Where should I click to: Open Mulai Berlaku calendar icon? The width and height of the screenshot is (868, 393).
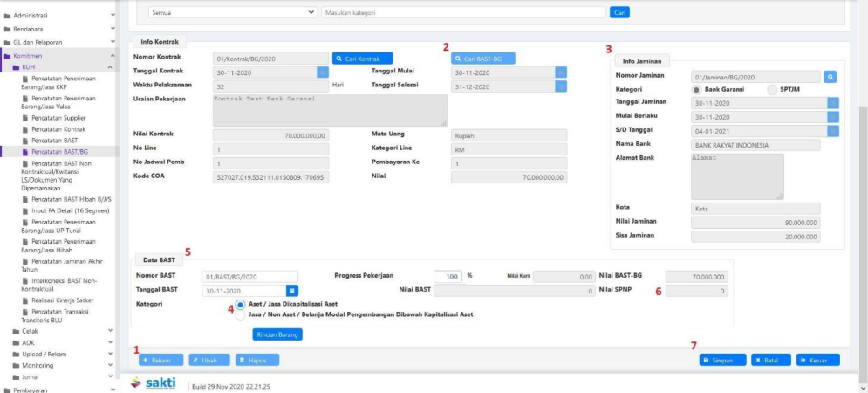[832, 117]
